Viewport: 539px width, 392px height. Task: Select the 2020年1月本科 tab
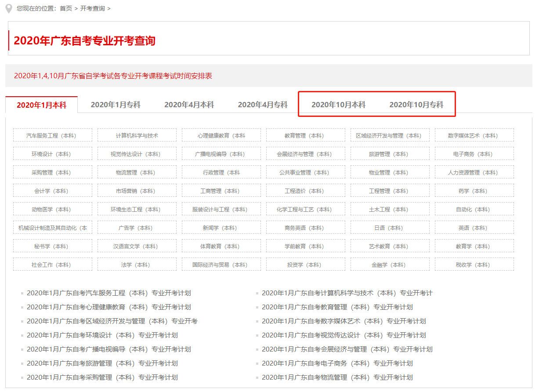(41, 105)
